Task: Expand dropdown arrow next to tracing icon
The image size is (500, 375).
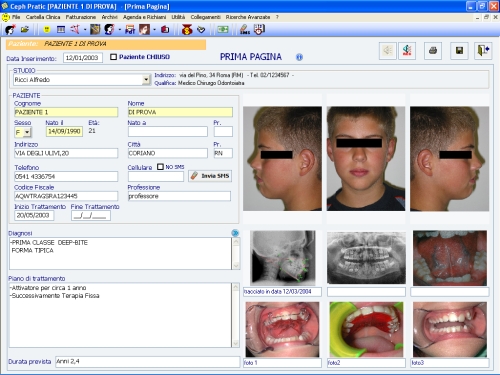Action: click(85, 30)
